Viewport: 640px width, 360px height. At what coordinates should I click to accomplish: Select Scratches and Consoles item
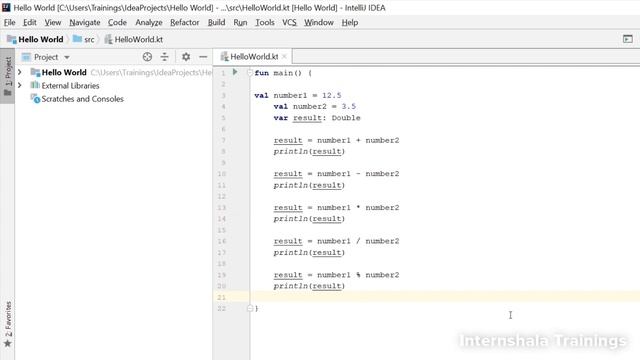[82, 99]
